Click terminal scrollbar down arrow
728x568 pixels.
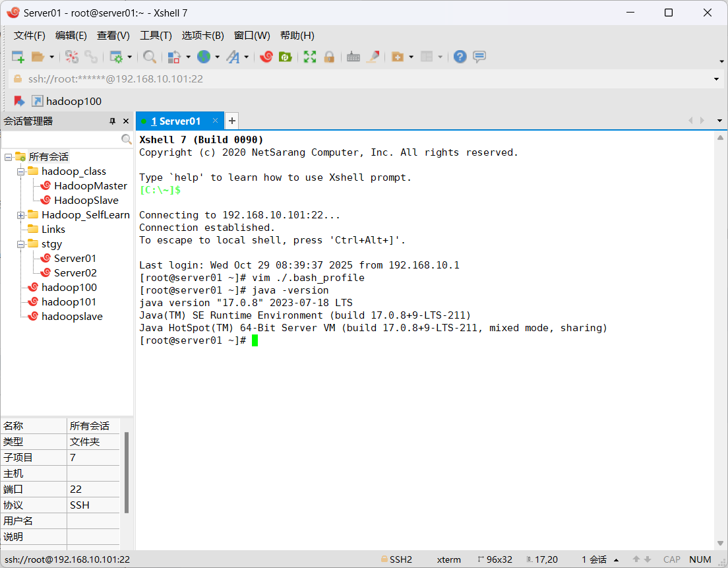coord(720,544)
